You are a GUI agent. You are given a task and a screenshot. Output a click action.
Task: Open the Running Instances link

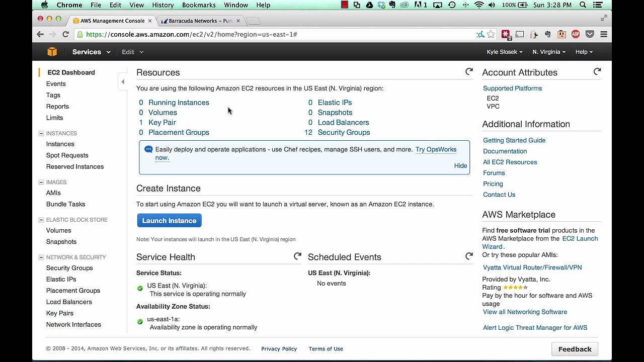coord(179,103)
